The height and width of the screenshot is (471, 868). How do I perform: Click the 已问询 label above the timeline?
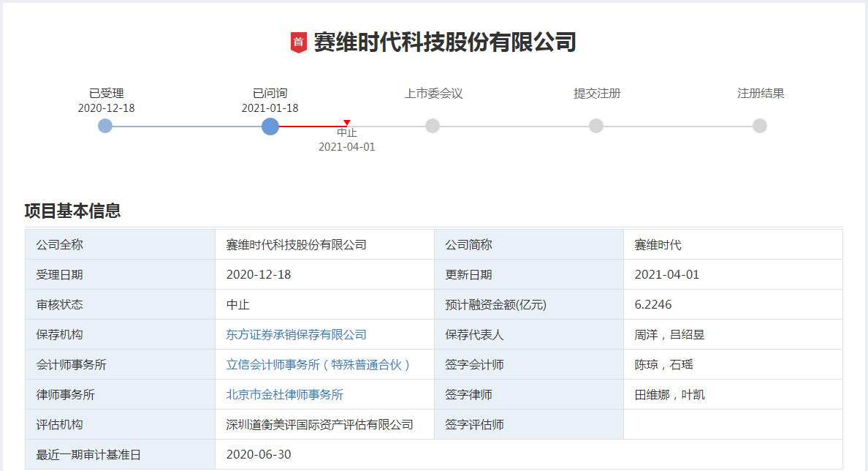(x=270, y=94)
